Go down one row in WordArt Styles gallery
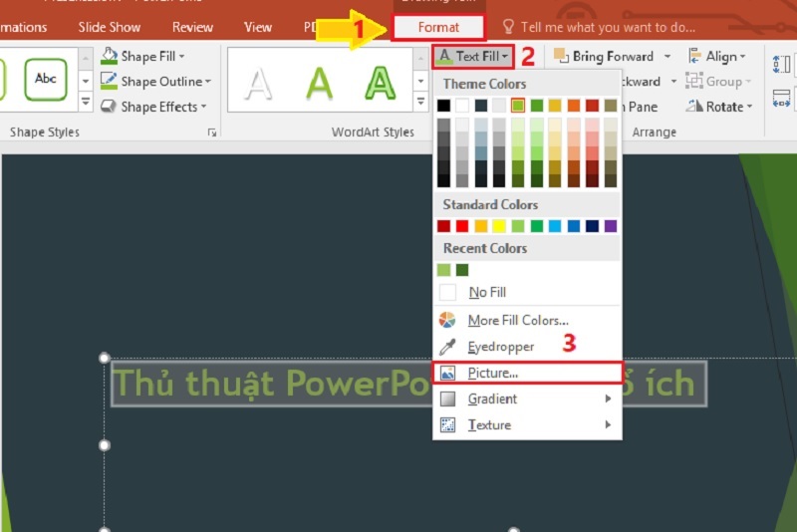Viewport: 797px width, 532px height. tap(420, 81)
